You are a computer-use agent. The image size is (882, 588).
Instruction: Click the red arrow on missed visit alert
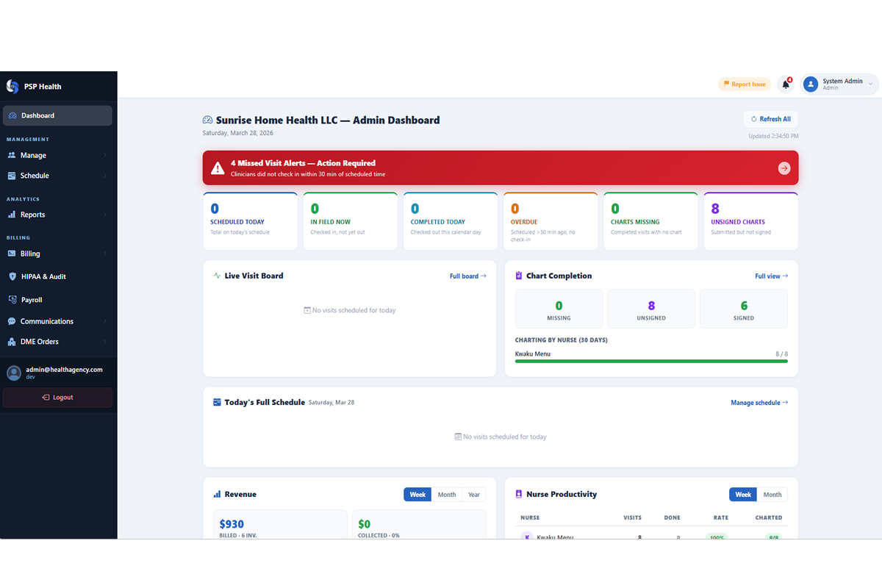(784, 168)
